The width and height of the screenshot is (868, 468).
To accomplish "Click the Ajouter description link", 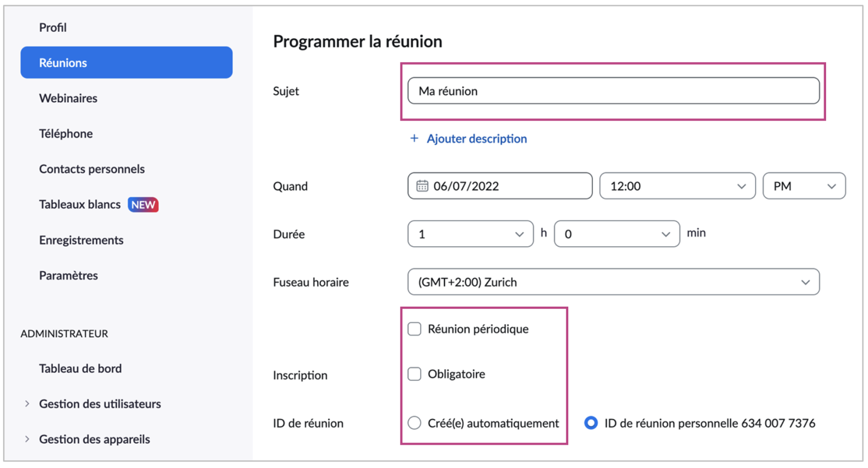I will click(476, 139).
